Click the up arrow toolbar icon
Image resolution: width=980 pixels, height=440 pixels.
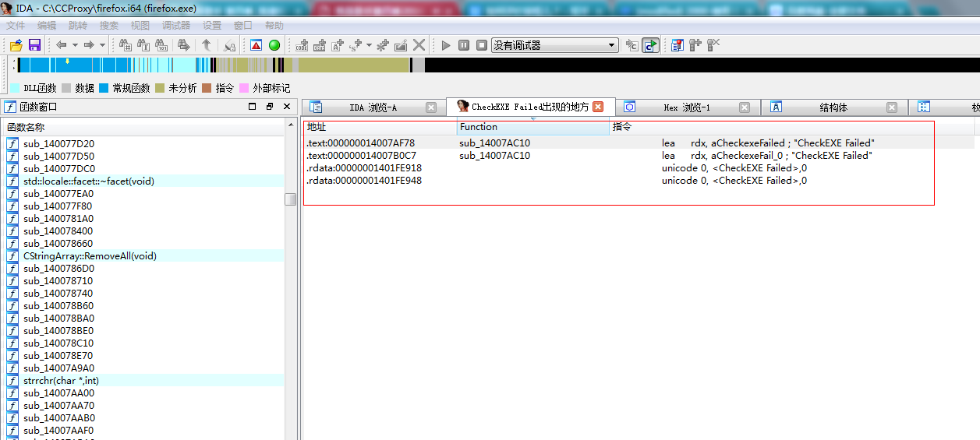tap(207, 45)
